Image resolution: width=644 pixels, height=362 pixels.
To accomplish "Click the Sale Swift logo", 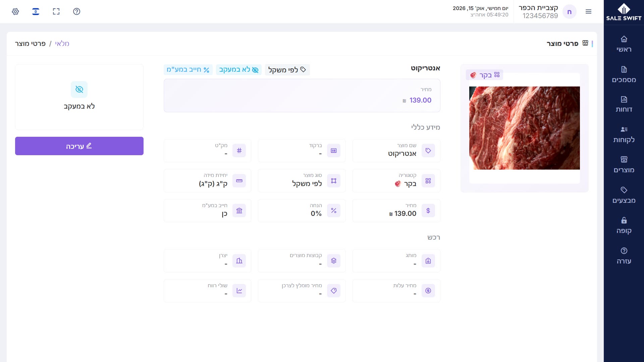I will coord(624,12).
